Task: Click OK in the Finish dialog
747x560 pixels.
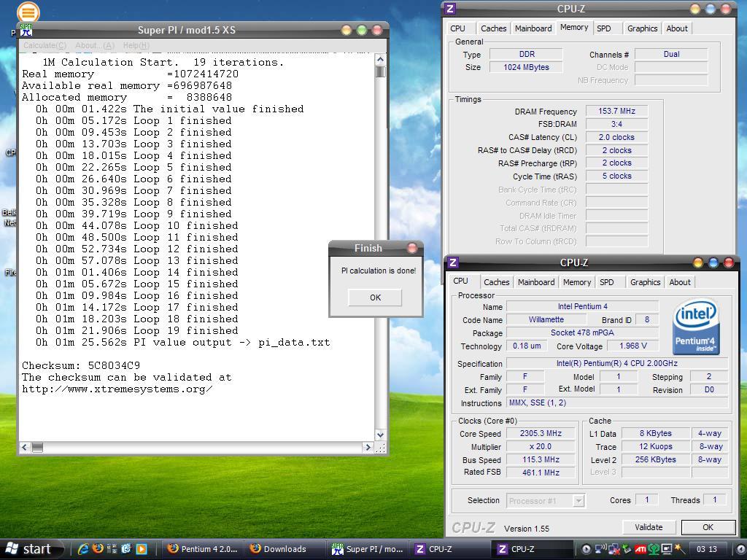Action: pyautogui.click(x=375, y=297)
